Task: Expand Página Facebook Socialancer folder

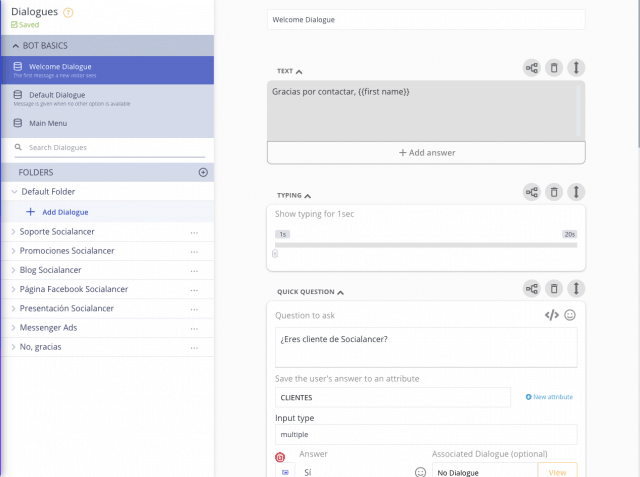Action: tap(13, 289)
